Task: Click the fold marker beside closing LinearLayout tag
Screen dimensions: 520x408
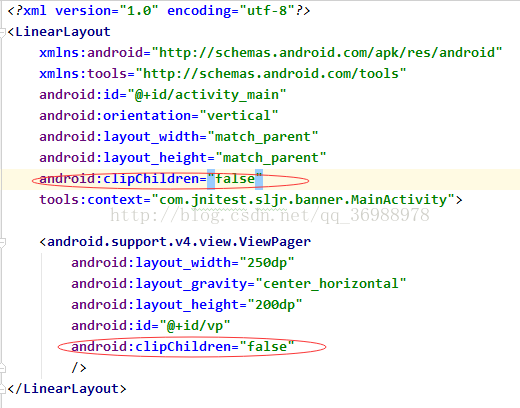Action: click(2, 389)
